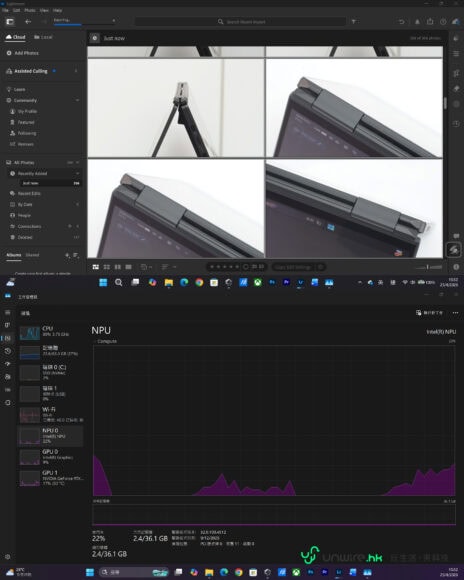Open the bottom-right laptop hinge photo
This screenshot has width=464, height=580.
pos(354,208)
